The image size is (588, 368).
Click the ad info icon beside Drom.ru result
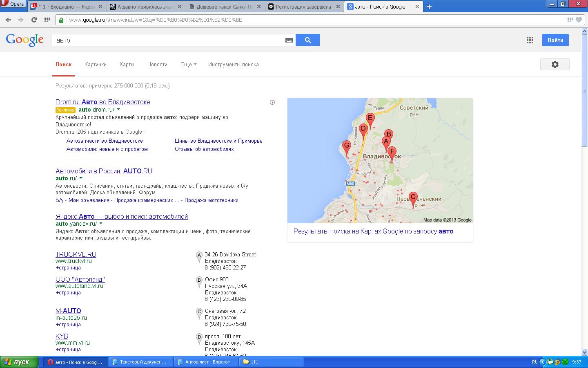point(272,102)
